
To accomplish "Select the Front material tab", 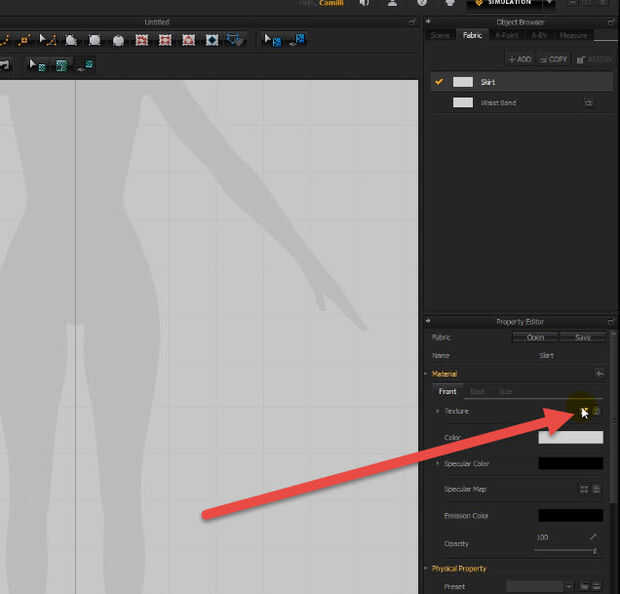I will coord(447,392).
